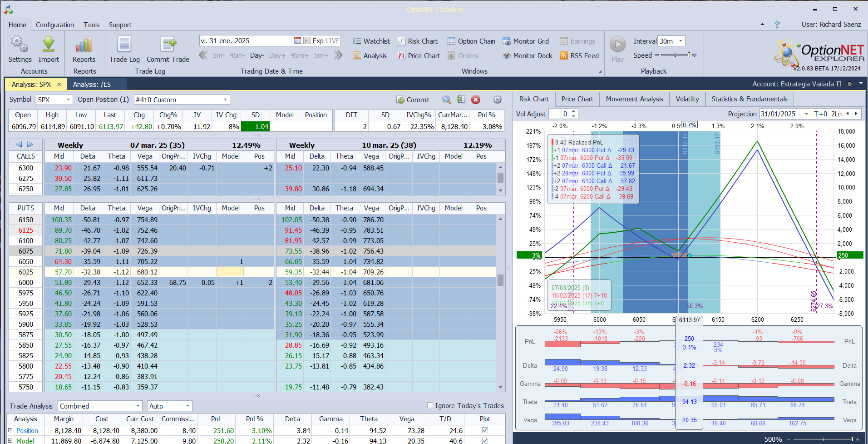This screenshot has width=868, height=444.
Task: Open the Projection date dropdown
Action: (x=806, y=114)
